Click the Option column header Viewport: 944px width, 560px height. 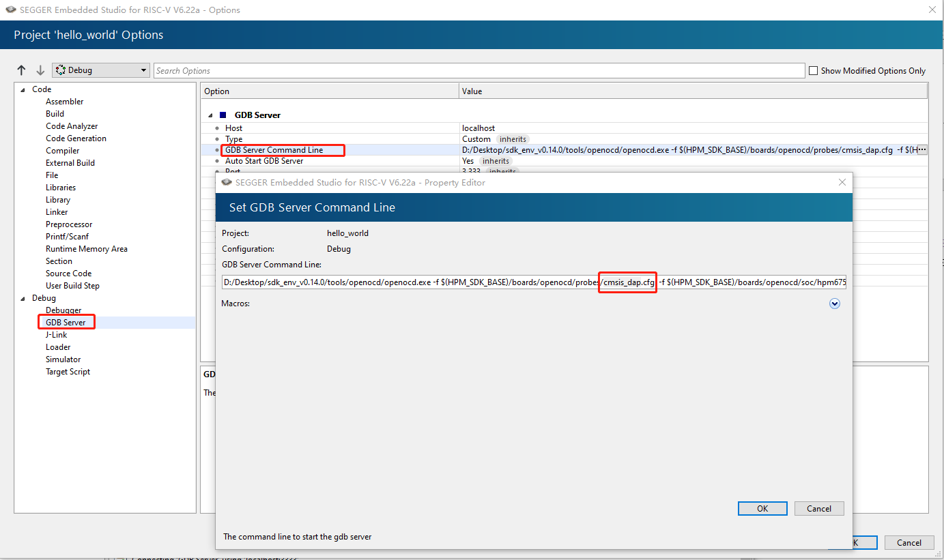pyautogui.click(x=330, y=91)
